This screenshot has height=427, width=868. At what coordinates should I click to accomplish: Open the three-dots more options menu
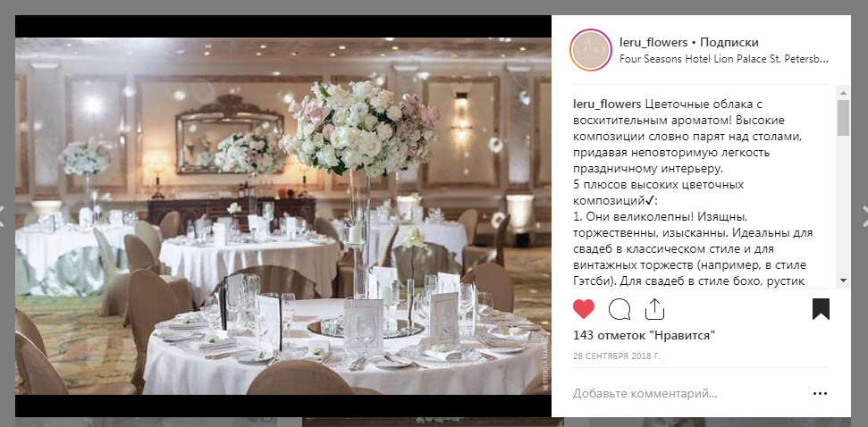click(820, 394)
